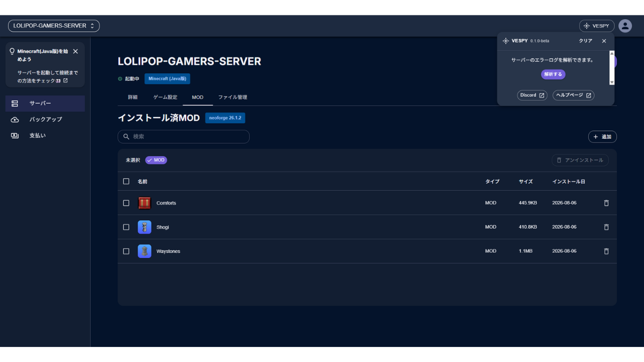Image resolution: width=644 pixels, height=362 pixels.
Task: Click the インストール済MOD heading
Action: tap(158, 118)
